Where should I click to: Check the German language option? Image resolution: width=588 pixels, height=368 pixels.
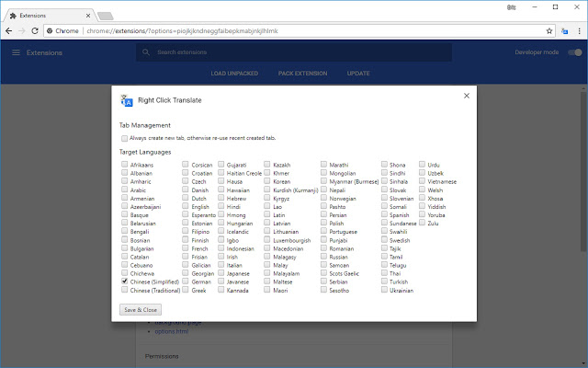[186, 281]
